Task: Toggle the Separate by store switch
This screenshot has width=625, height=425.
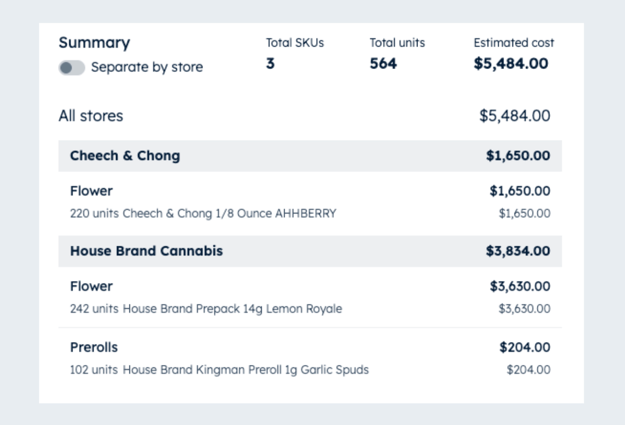Action: click(72, 67)
